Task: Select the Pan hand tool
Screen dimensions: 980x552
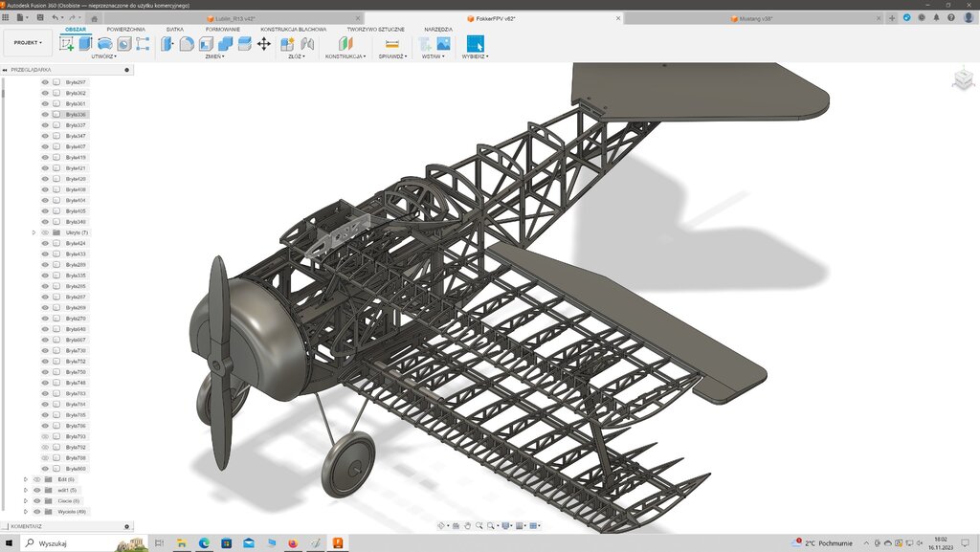Action: pos(467,525)
